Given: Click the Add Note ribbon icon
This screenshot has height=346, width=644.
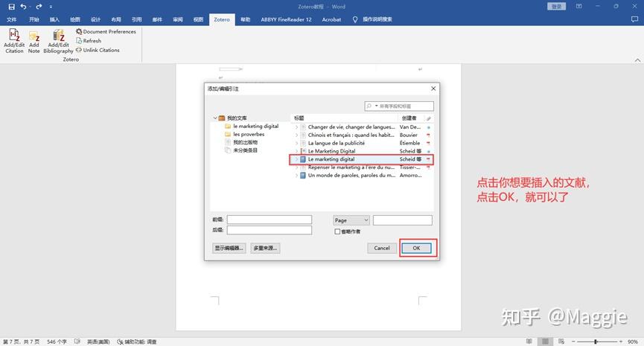Looking at the screenshot, I should click(x=34, y=36).
